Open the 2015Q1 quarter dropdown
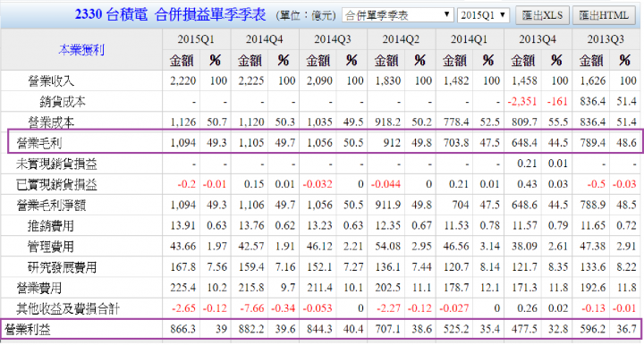Viewport: 644px width, 345px height. (483, 15)
